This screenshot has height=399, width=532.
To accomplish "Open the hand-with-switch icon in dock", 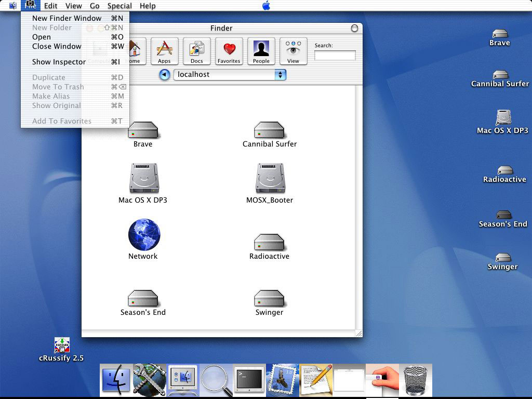I will pos(382,380).
